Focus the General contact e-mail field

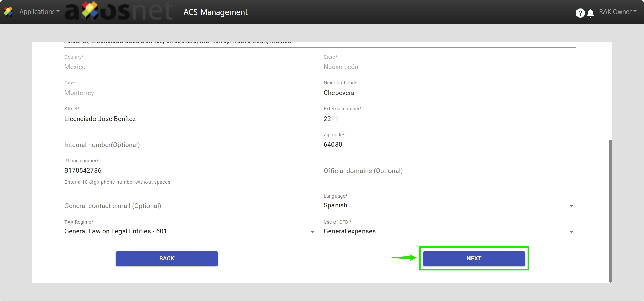coord(190,206)
